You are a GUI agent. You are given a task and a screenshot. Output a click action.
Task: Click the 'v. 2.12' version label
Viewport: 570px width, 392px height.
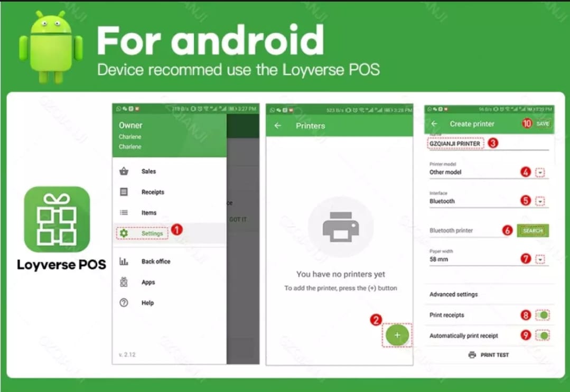[127, 354]
